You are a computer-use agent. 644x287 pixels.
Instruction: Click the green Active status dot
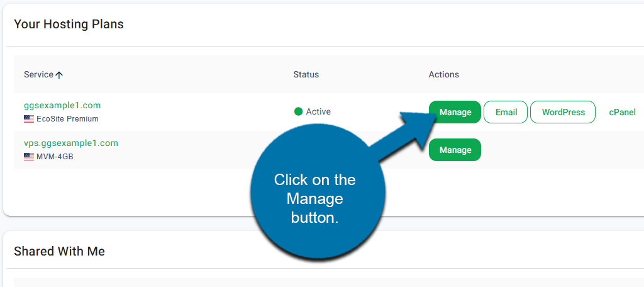pyautogui.click(x=298, y=112)
